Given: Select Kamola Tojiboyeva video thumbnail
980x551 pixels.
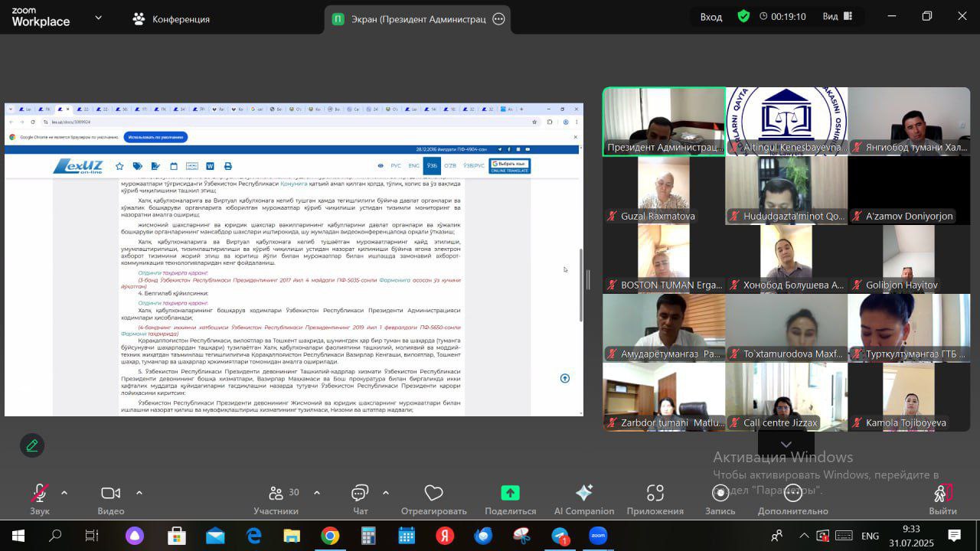Looking at the screenshot, I should [909, 396].
